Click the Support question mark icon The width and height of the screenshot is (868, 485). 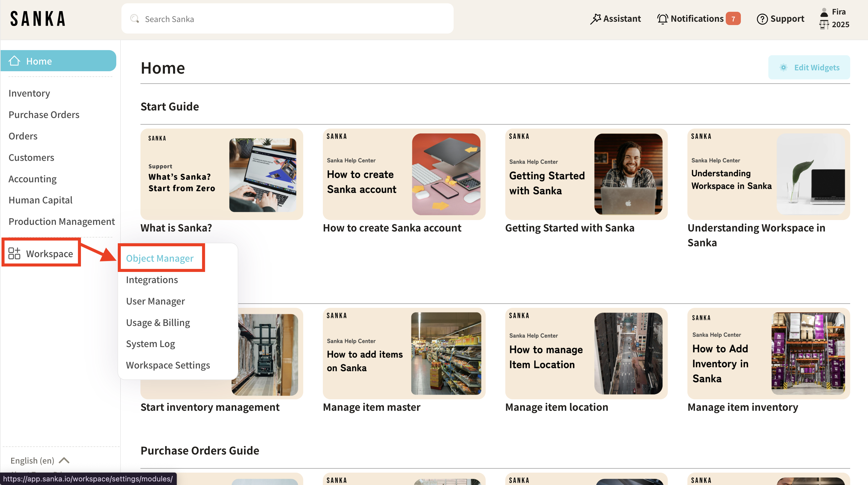(x=762, y=19)
